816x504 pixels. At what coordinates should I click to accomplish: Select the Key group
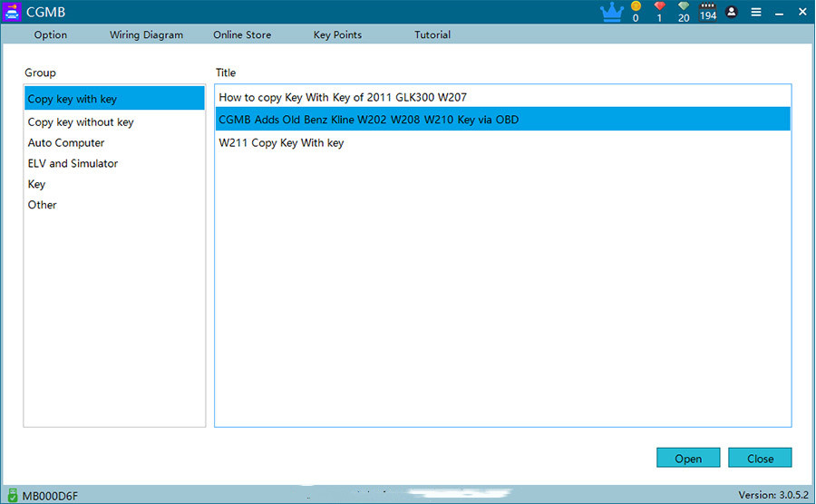(x=114, y=184)
